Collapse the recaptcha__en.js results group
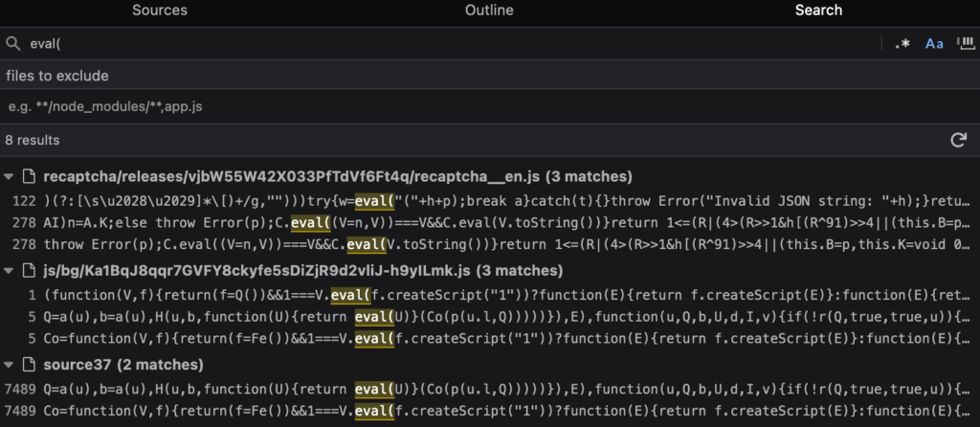The image size is (980, 427). click(9, 177)
